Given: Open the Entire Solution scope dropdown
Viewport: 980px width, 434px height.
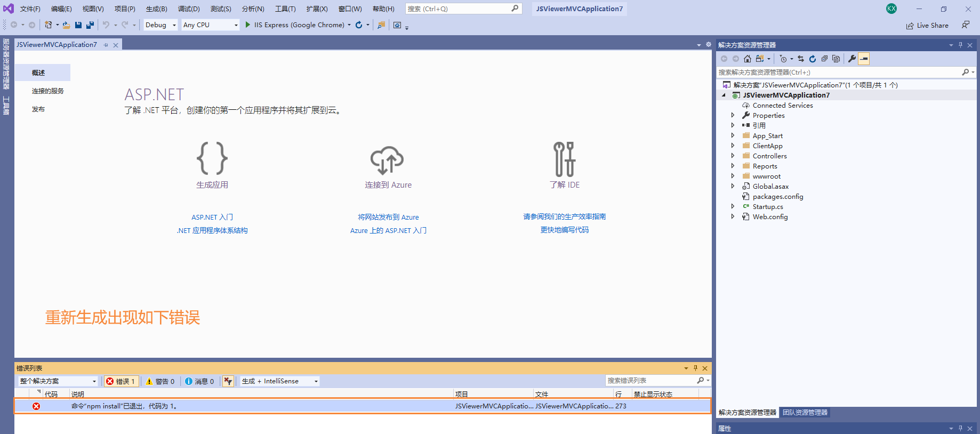Looking at the screenshot, I should pos(58,381).
